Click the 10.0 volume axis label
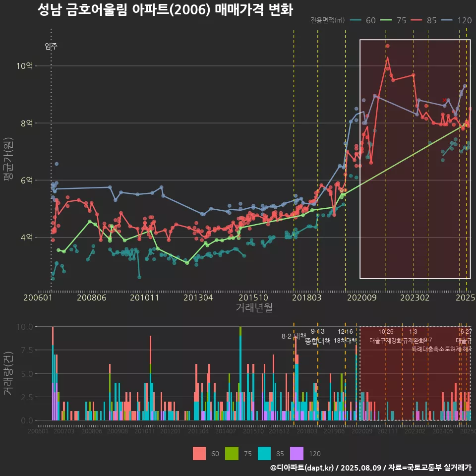This screenshot has width=476, height=476. (25, 327)
